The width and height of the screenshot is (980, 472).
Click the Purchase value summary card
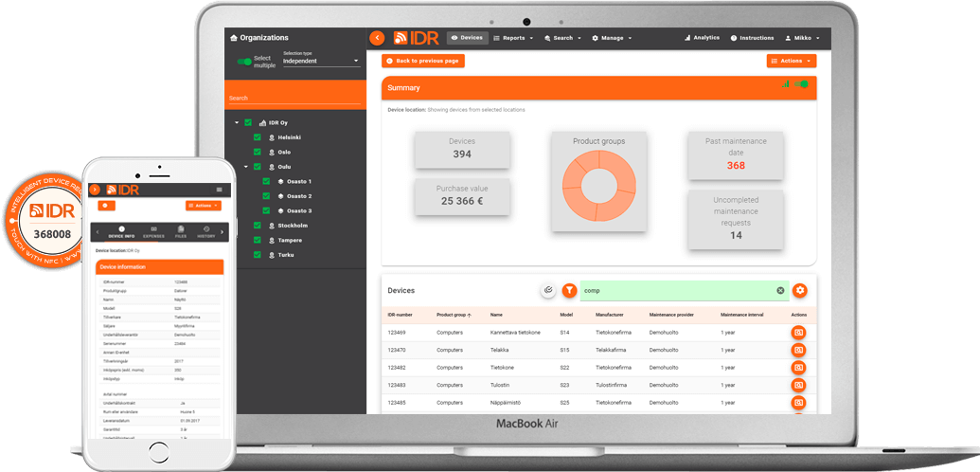pyautogui.click(x=462, y=196)
